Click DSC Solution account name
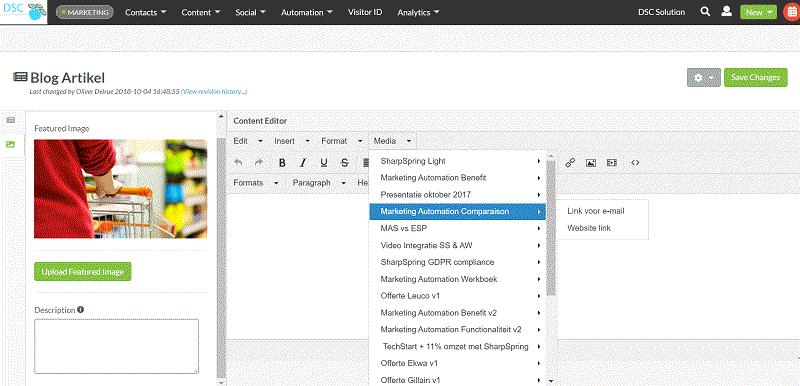This screenshot has height=386, width=800. point(661,12)
